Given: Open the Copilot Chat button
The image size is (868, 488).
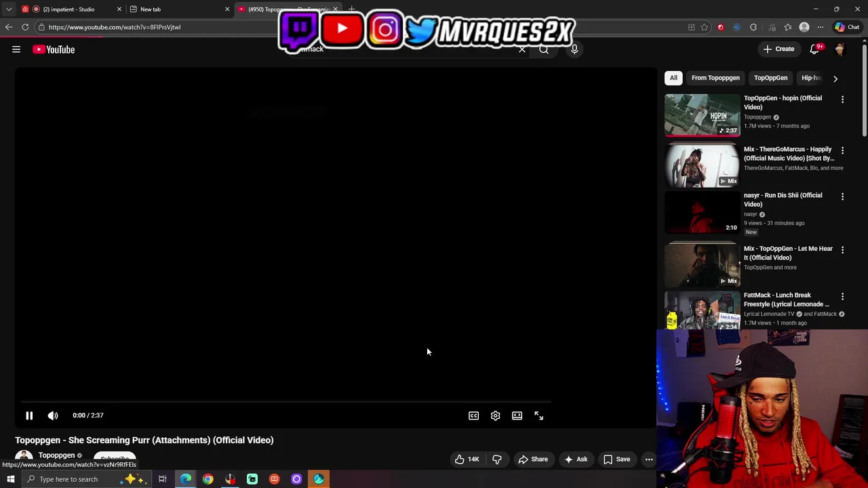Looking at the screenshot, I should point(848,27).
